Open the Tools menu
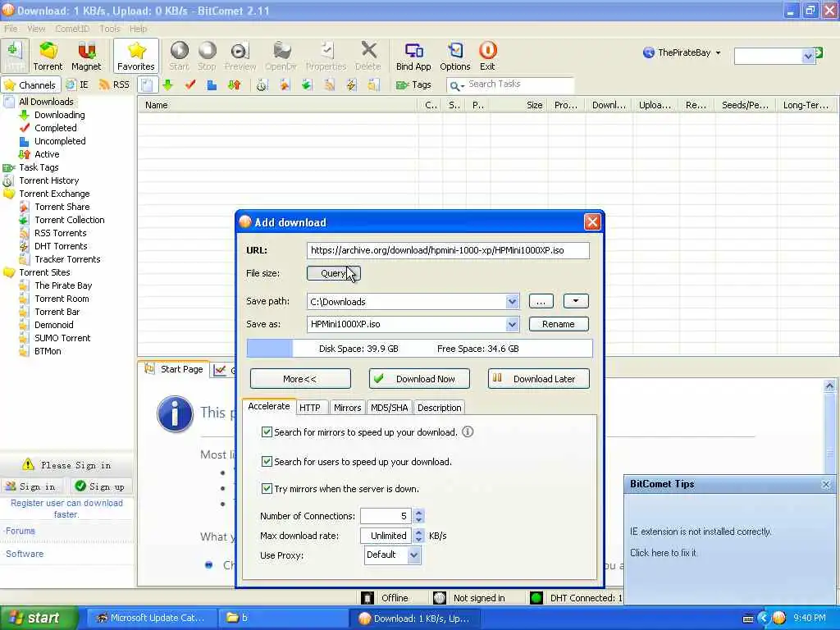Image resolution: width=840 pixels, height=630 pixels. pyautogui.click(x=110, y=29)
